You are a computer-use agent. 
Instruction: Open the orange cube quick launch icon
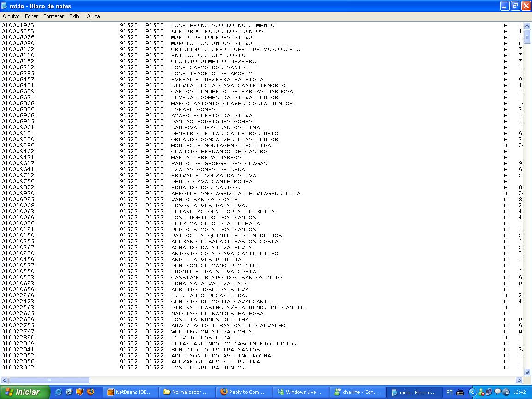80,392
